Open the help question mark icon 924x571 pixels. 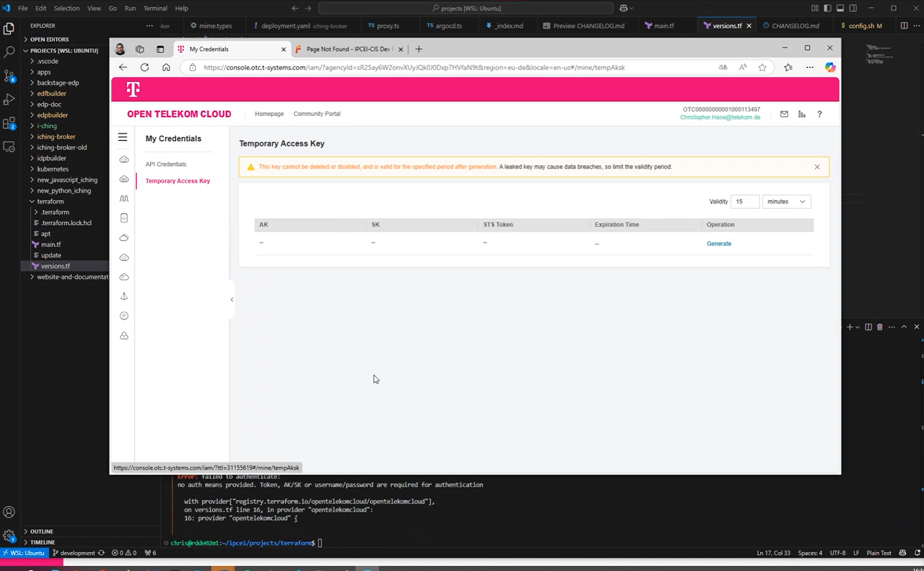click(x=819, y=114)
